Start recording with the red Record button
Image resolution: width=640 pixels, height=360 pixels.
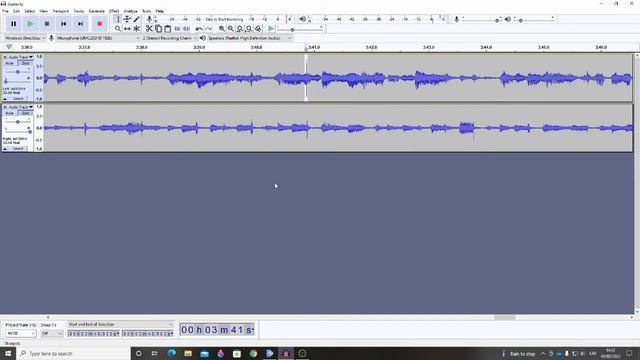[x=100, y=24]
